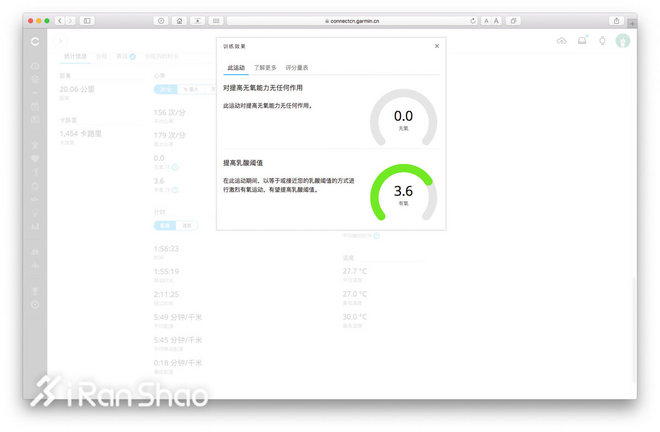Click the 2:11:25 time value
This screenshot has width=660, height=432.
click(x=166, y=294)
